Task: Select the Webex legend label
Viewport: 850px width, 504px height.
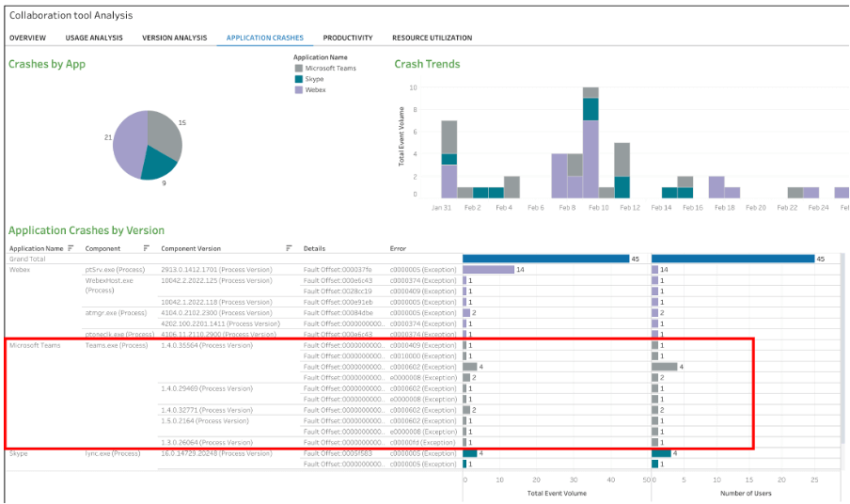Action: 316,90
